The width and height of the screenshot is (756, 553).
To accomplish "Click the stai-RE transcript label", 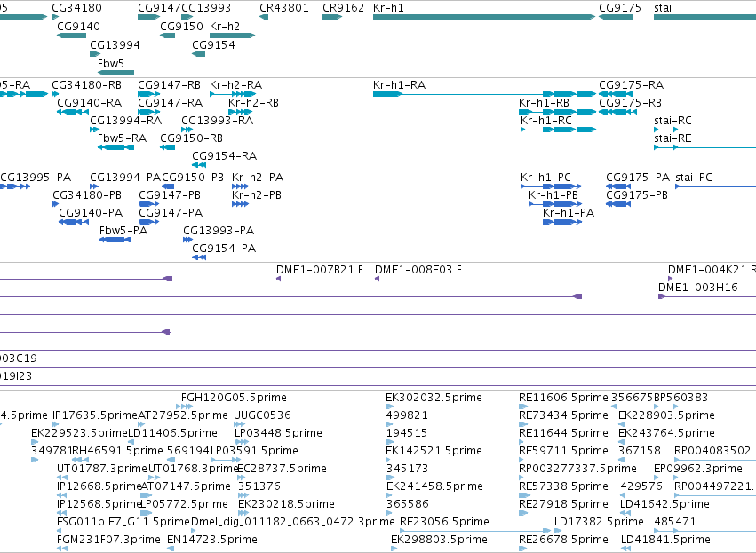I will pyautogui.click(x=672, y=138).
